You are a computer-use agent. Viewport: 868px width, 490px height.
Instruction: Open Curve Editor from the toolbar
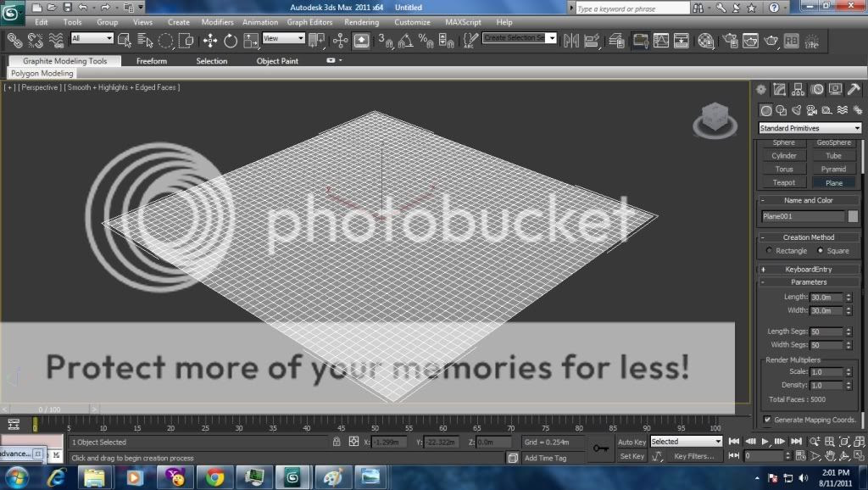[x=661, y=41]
